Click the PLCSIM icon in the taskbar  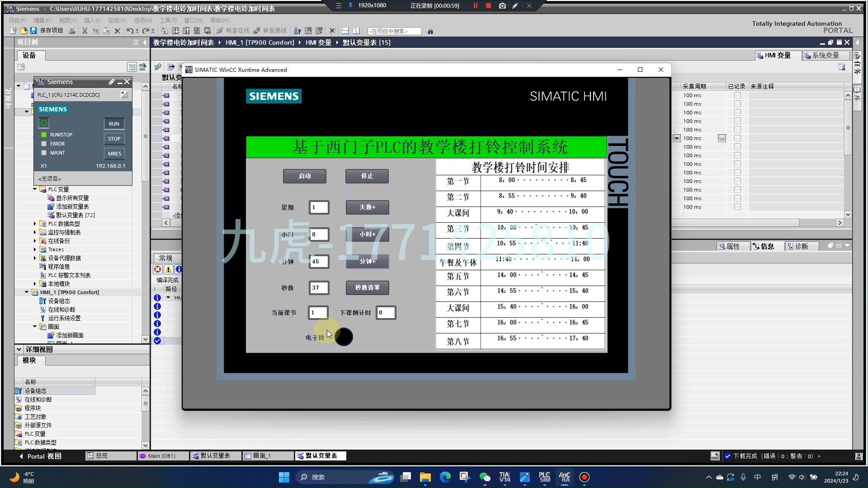(544, 477)
